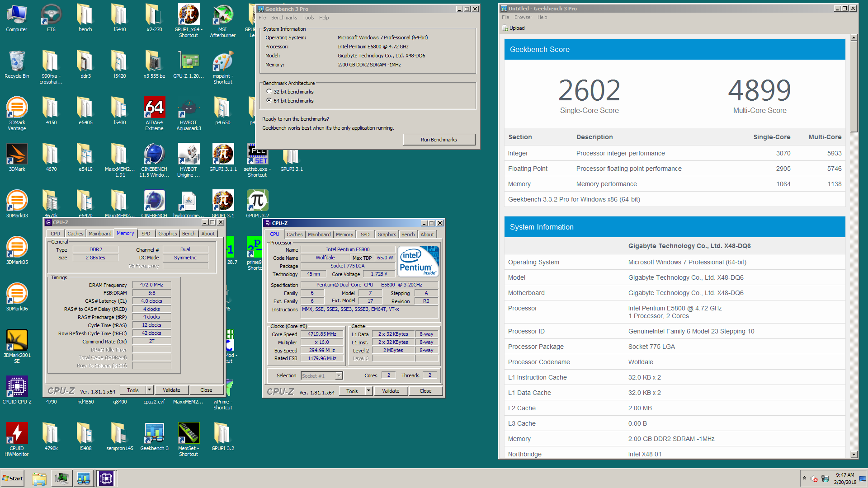This screenshot has height=488, width=868.
Task: Open the e5405 folder on the desktop
Action: 85,111
